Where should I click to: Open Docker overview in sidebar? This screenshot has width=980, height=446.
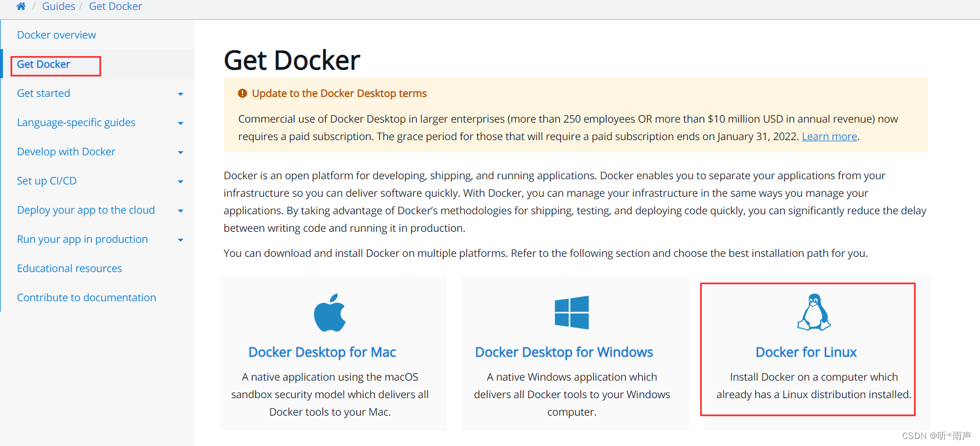(56, 35)
